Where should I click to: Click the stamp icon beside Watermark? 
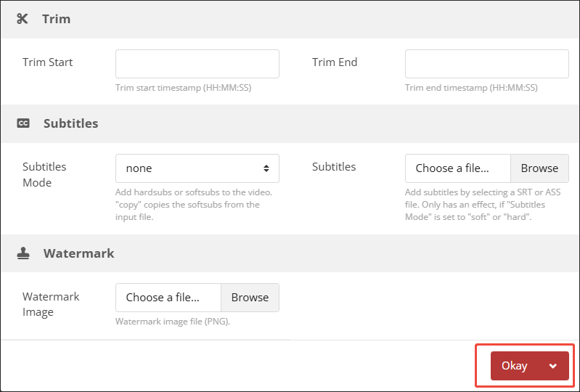coord(23,253)
